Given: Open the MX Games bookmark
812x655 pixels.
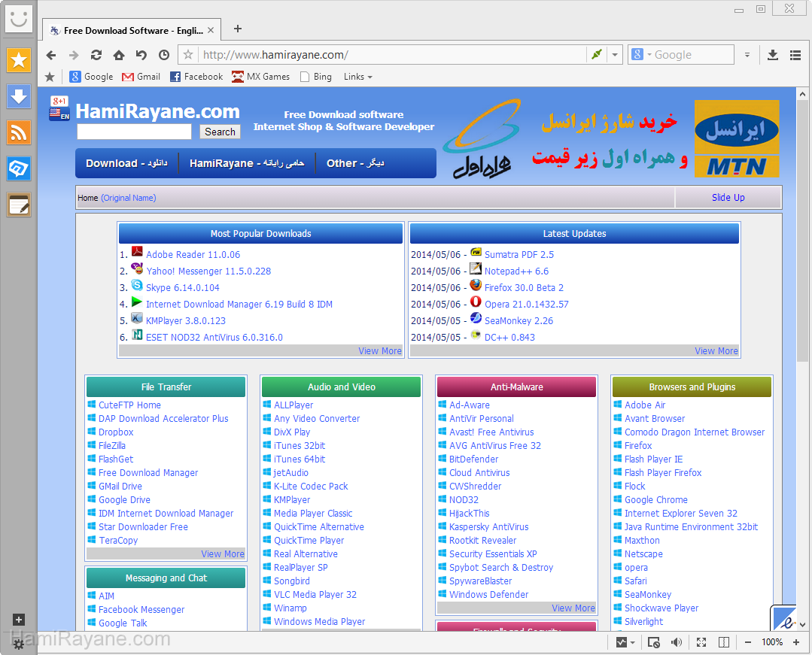Looking at the screenshot, I should 260,77.
